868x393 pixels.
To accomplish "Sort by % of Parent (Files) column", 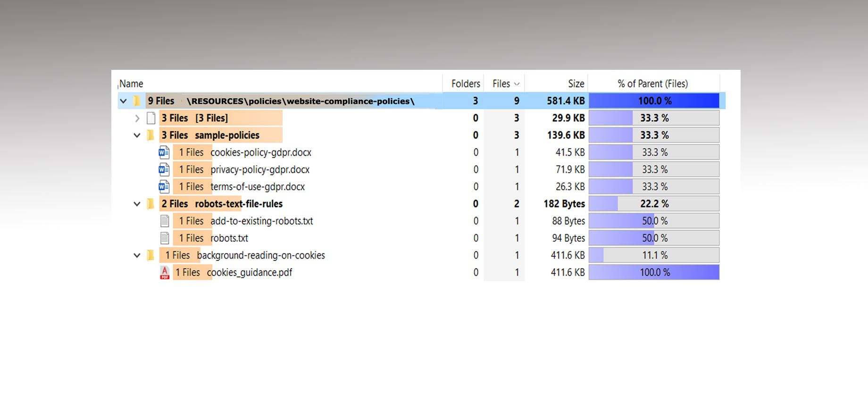I will tap(653, 84).
